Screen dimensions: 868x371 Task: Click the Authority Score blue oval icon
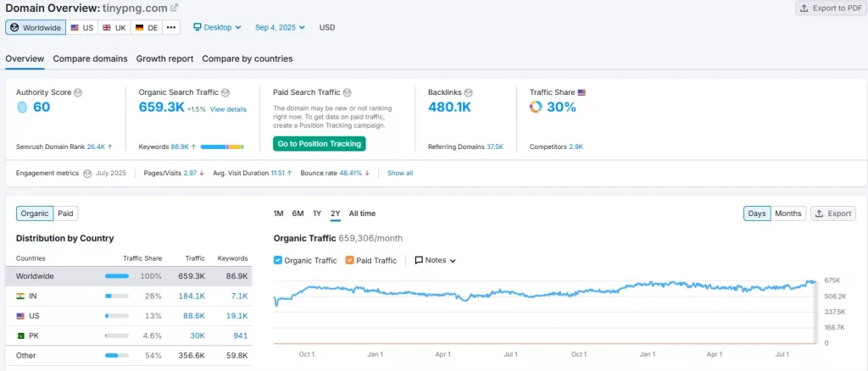(21, 108)
